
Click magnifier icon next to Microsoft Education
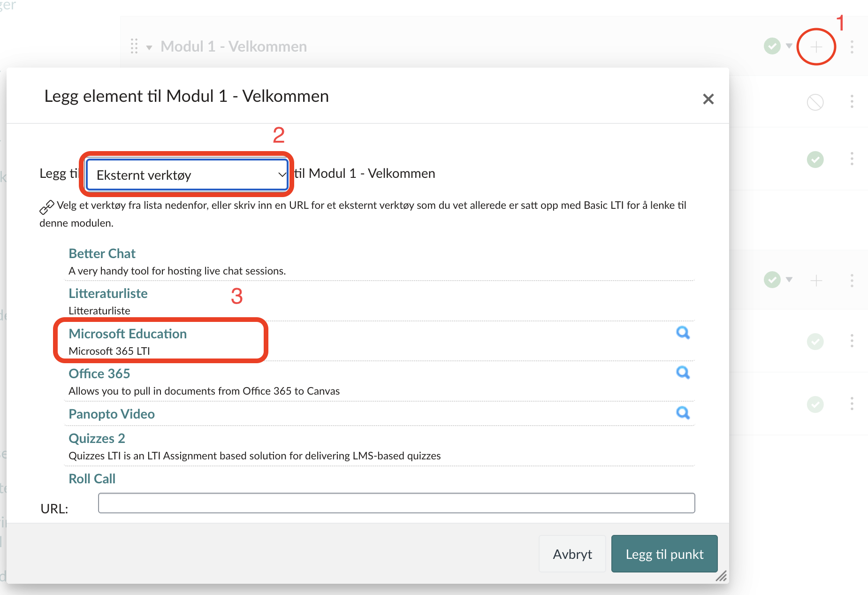tap(683, 333)
